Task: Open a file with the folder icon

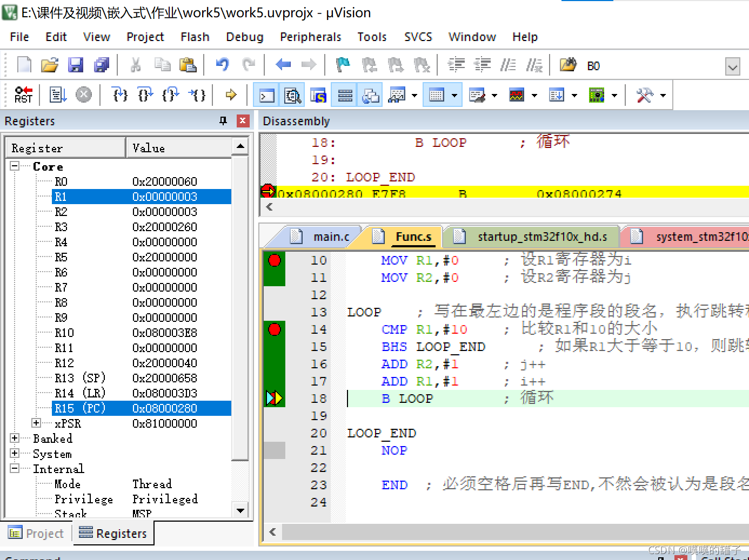Action: (x=50, y=65)
